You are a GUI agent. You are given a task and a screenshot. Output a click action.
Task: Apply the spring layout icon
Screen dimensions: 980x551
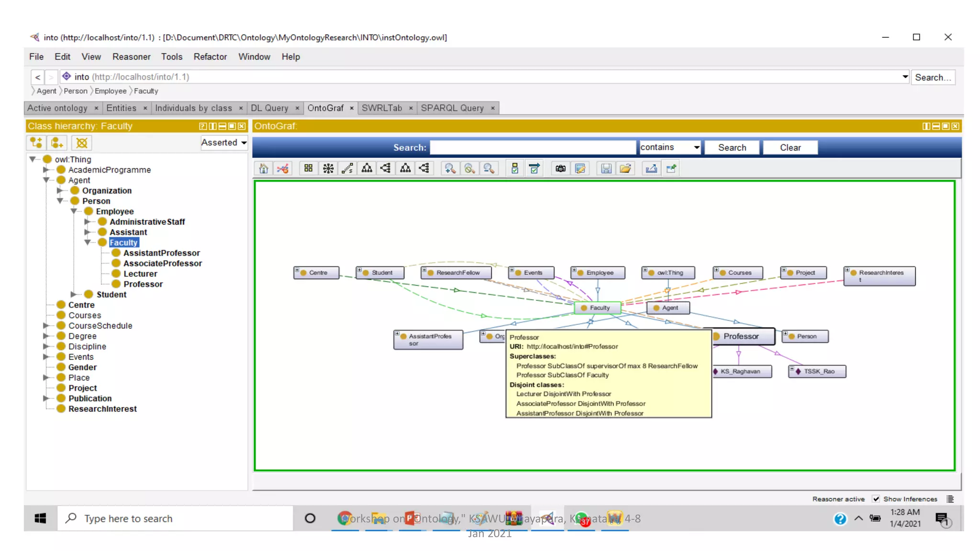[347, 168]
